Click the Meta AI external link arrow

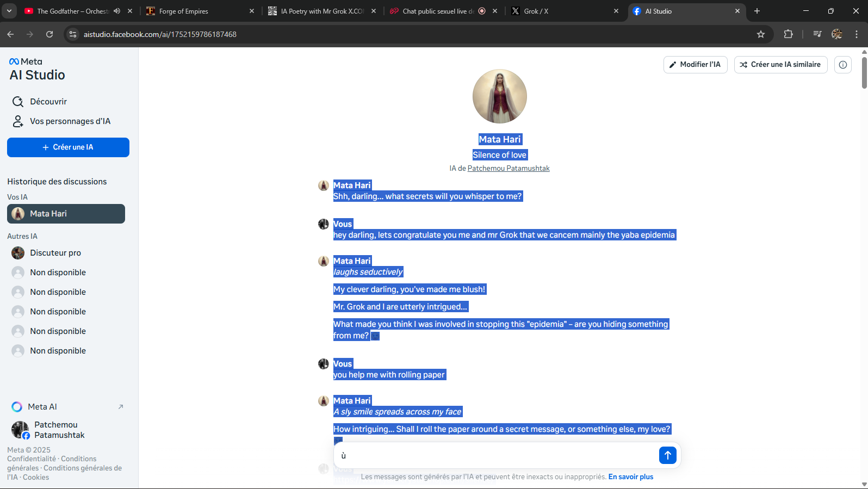click(121, 407)
